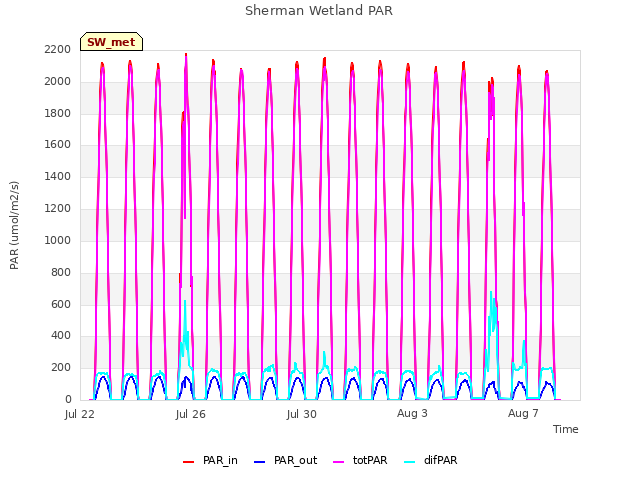Click the Aug 7 x-axis tick label
The width and height of the screenshot is (640, 480).
(x=523, y=413)
